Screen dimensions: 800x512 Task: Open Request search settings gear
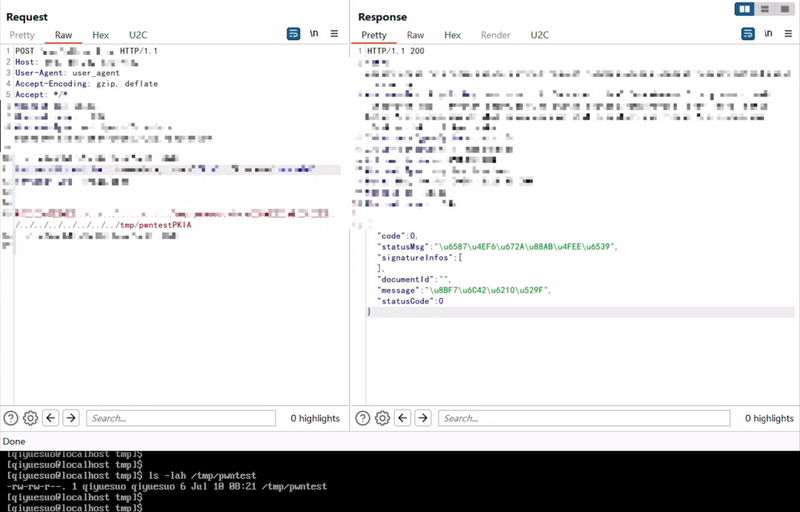[31, 418]
